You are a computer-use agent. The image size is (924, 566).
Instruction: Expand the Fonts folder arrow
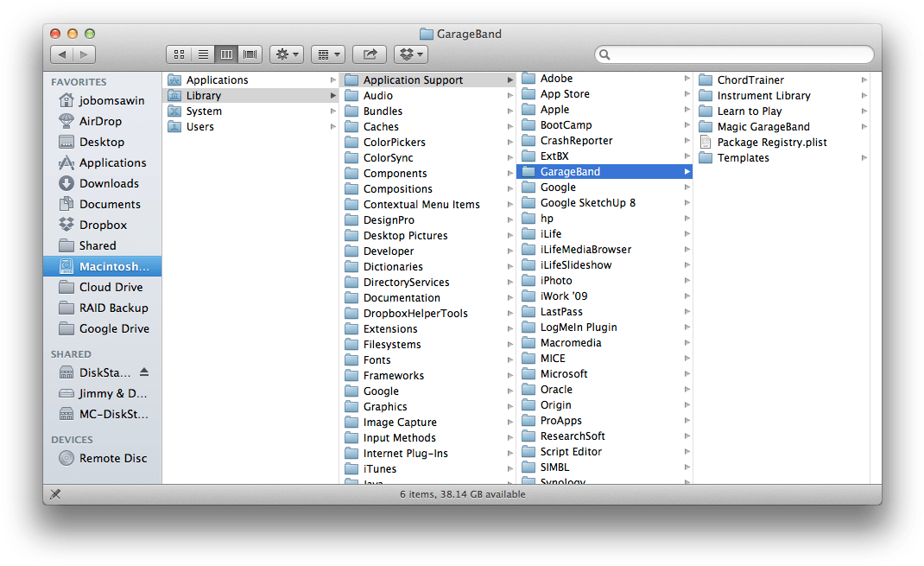(x=509, y=359)
